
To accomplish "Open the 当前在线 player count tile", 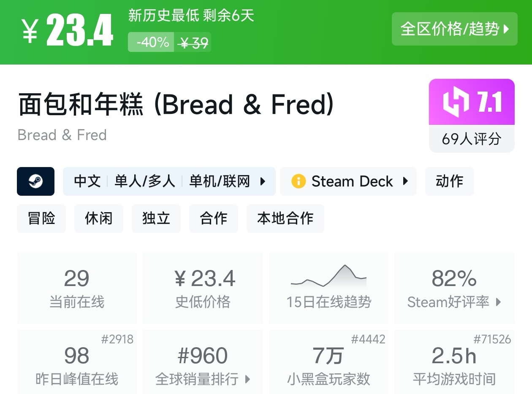I will tap(77, 288).
